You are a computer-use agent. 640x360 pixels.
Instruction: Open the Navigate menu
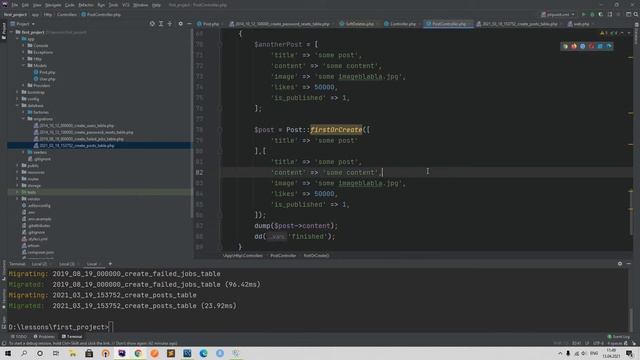(x=53, y=5)
